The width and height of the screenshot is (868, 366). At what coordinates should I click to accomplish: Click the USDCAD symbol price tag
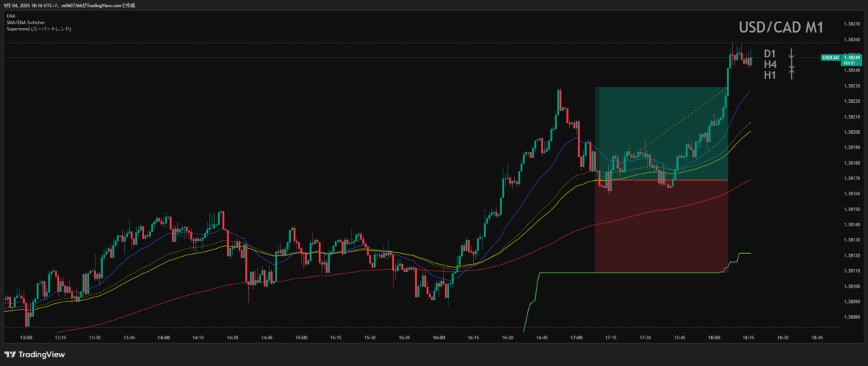click(830, 57)
